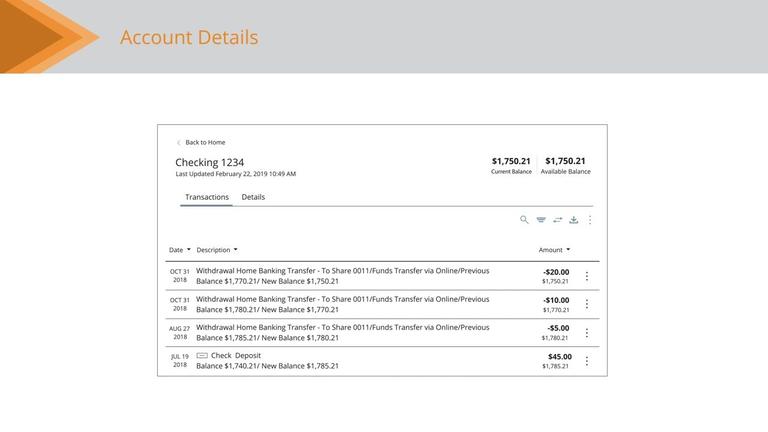The width and height of the screenshot is (768, 432).
Task: Click the Last Updated February 22, 2019 text
Action: 236,174
